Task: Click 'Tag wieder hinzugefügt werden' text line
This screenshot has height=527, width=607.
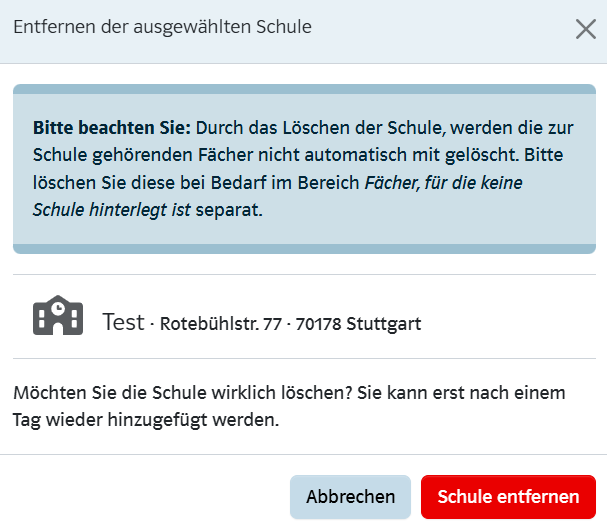Action: [145, 420]
